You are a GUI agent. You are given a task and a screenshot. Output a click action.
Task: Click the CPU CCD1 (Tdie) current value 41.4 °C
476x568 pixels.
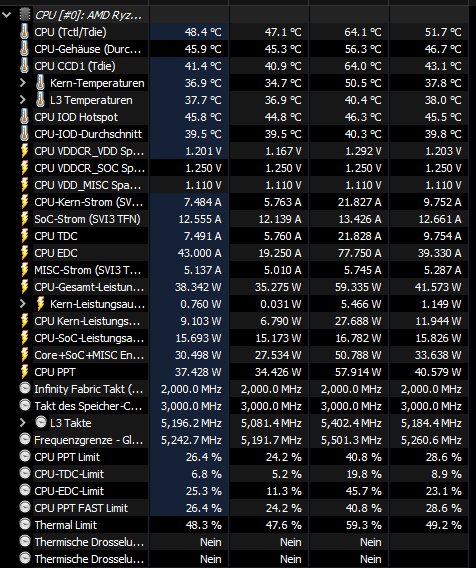[203, 66]
